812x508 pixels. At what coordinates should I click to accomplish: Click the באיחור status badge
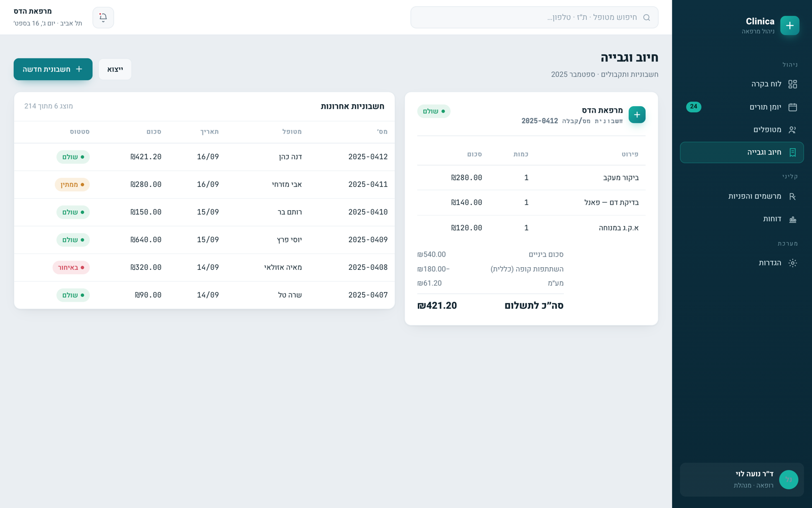[71, 267]
